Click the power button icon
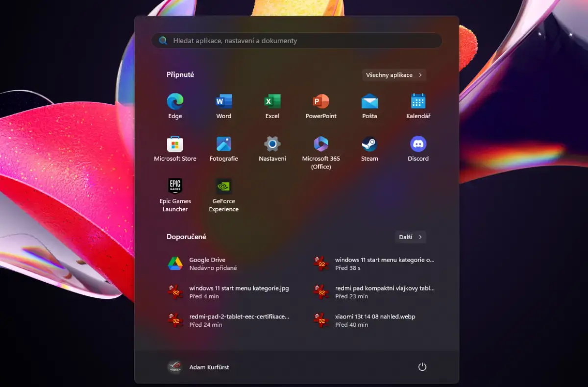 tap(422, 367)
